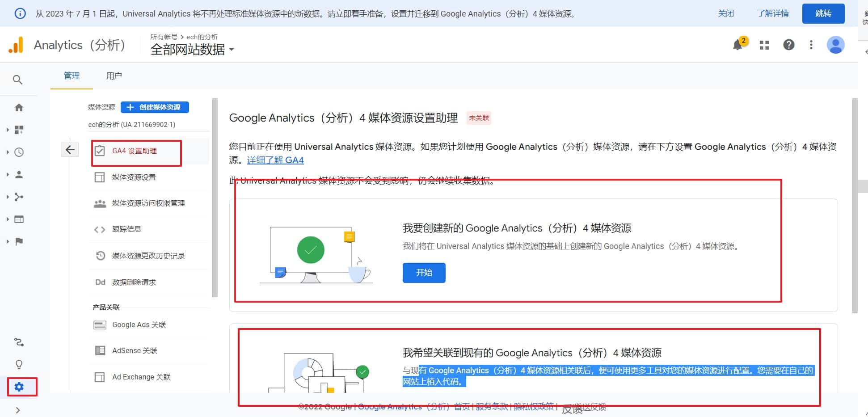868x417 pixels.
Task: Open the notifications bell
Action: pos(737,45)
